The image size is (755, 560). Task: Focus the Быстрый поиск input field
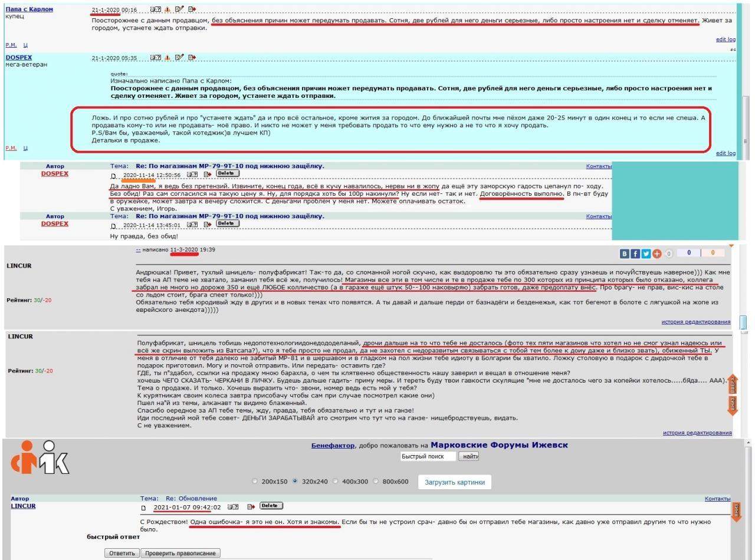pyautogui.click(x=428, y=456)
